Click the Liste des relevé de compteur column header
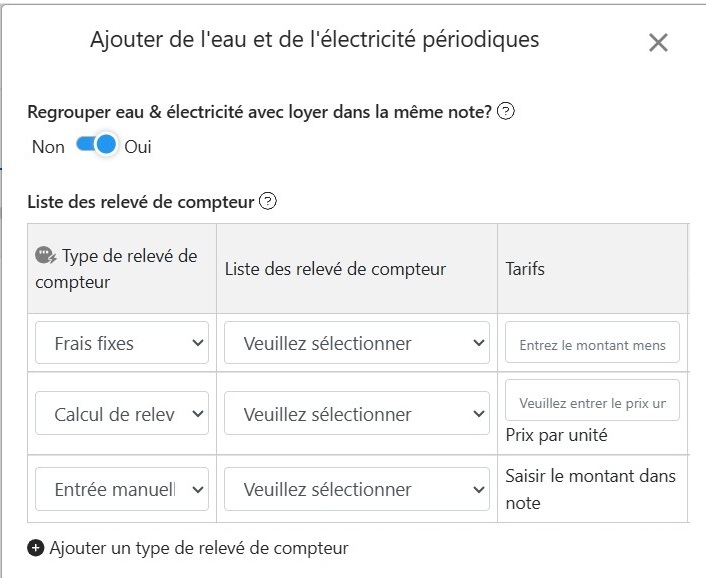The image size is (706, 578). click(335, 269)
